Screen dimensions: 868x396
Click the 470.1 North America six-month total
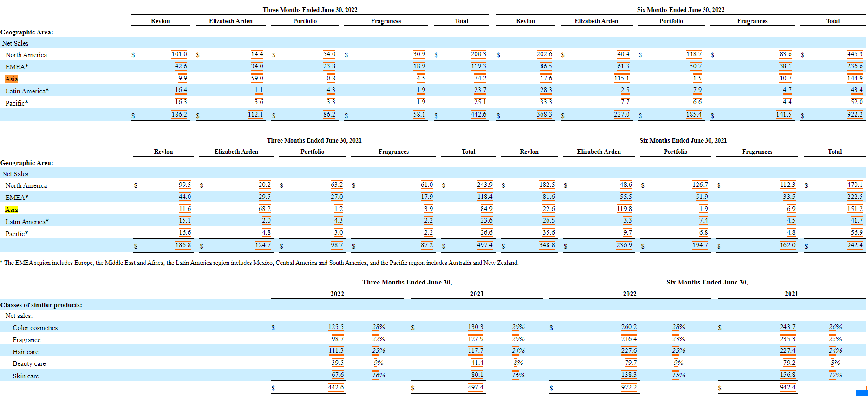[x=855, y=185]
